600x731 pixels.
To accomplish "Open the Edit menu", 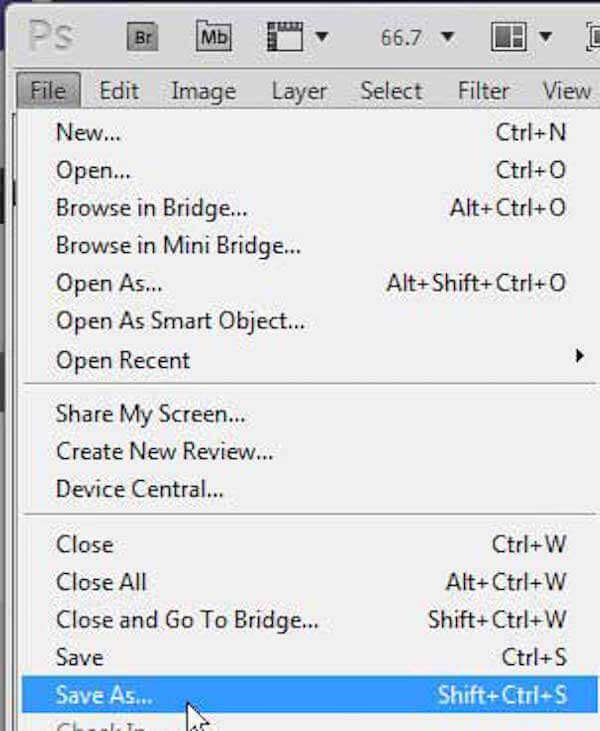I will (119, 90).
